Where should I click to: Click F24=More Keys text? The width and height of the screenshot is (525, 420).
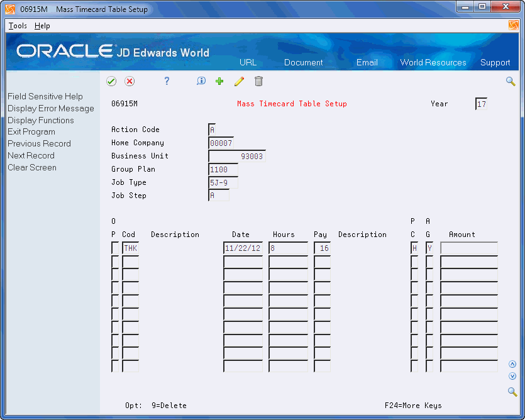click(413, 406)
